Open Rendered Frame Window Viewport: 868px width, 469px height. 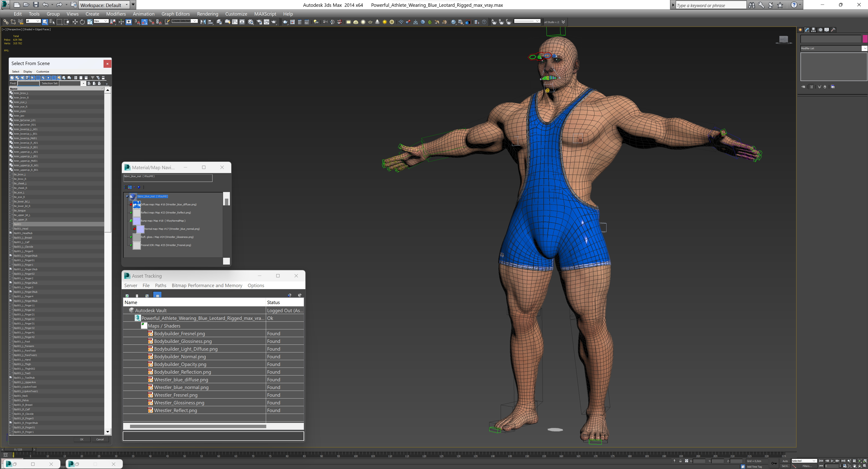267,22
